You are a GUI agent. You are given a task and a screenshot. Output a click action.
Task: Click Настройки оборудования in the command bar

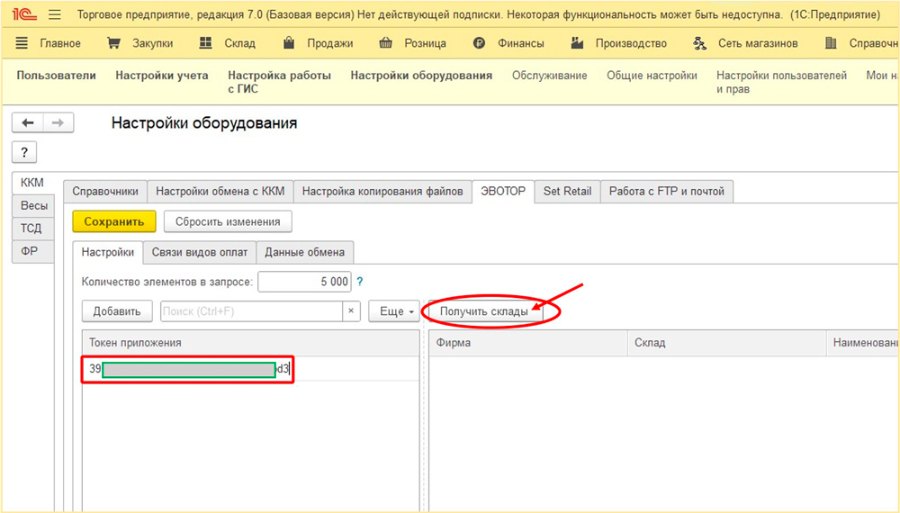[x=421, y=75]
